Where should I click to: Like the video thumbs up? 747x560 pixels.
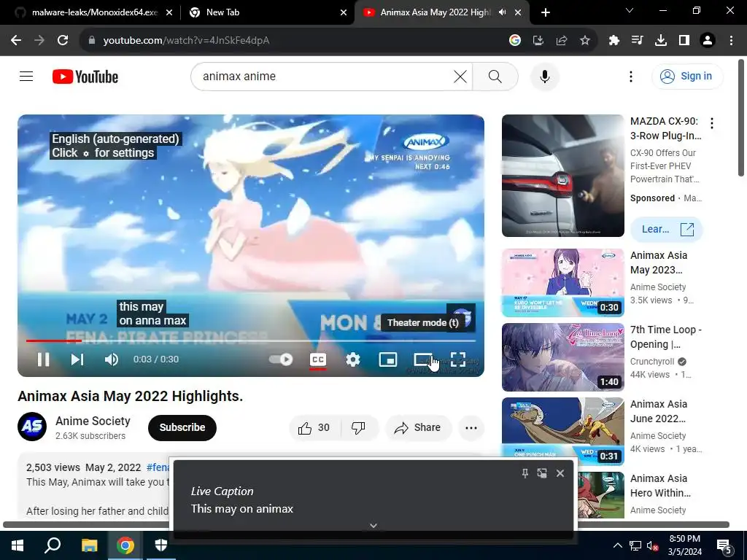(314, 428)
